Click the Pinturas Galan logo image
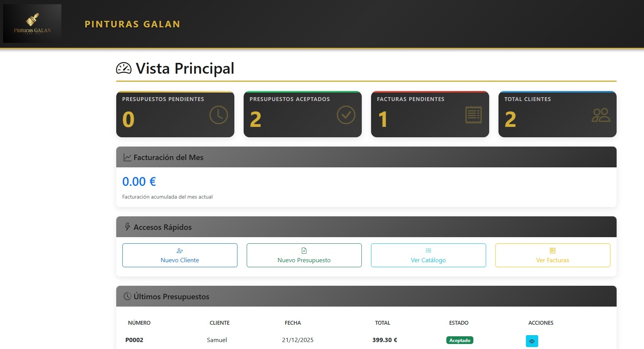The width and height of the screenshot is (644, 349). pos(32,24)
